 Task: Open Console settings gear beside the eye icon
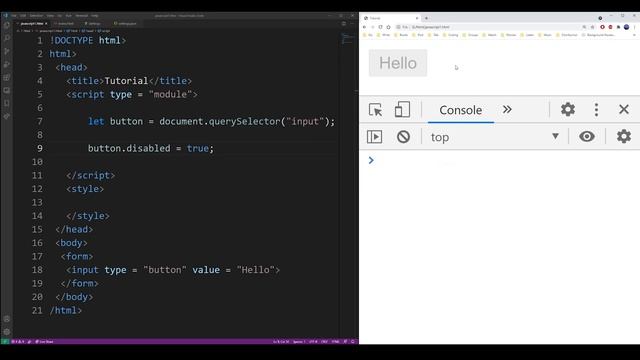pos(624,136)
